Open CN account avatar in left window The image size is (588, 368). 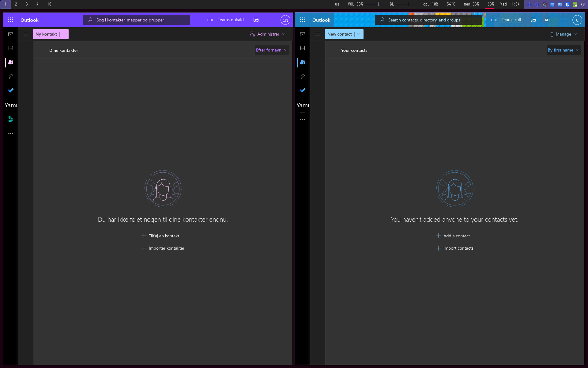point(285,20)
